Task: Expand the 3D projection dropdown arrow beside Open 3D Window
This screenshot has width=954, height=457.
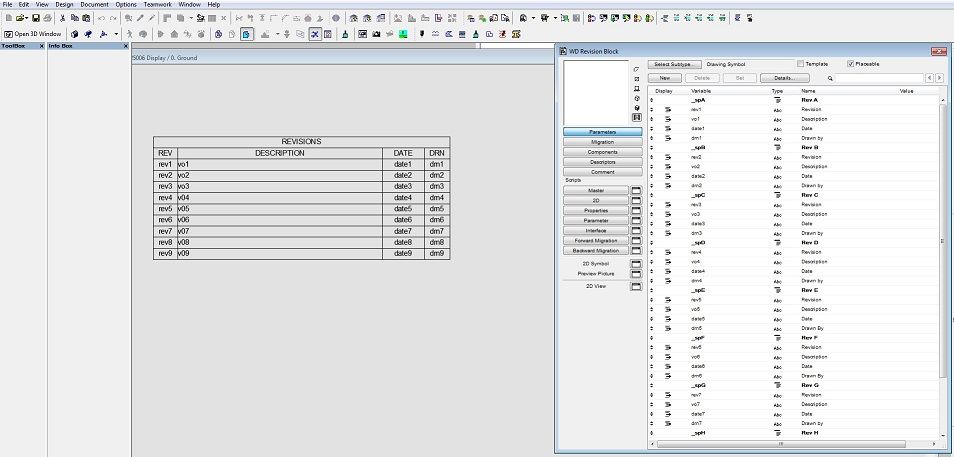Action: [116, 34]
